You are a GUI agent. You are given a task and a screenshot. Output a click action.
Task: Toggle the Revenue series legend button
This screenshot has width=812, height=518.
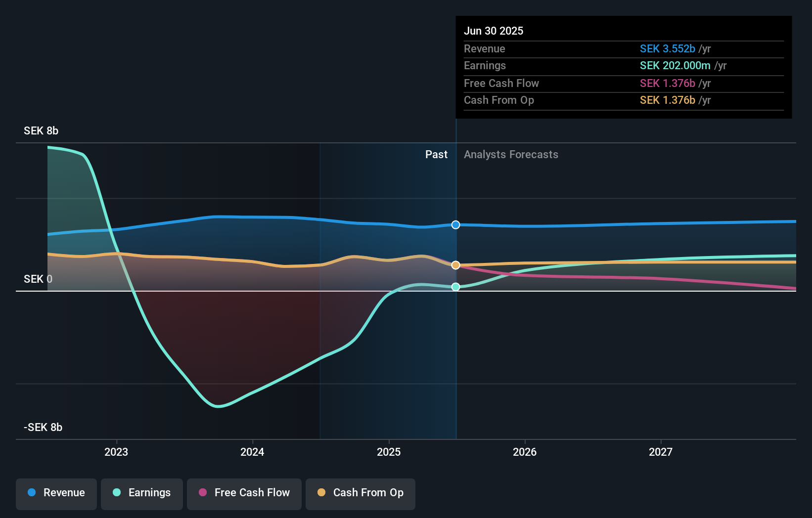tap(56, 494)
